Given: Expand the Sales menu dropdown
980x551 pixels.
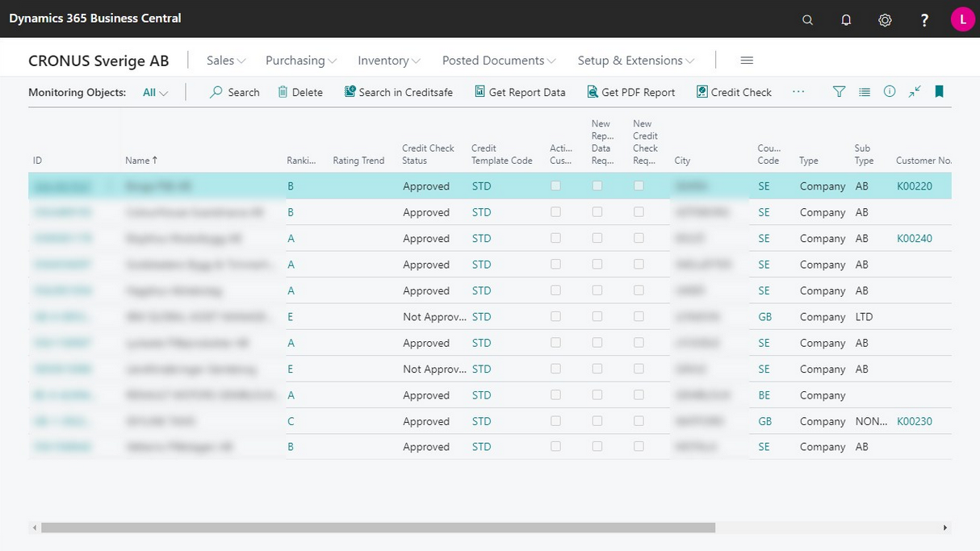Looking at the screenshot, I should pos(225,61).
